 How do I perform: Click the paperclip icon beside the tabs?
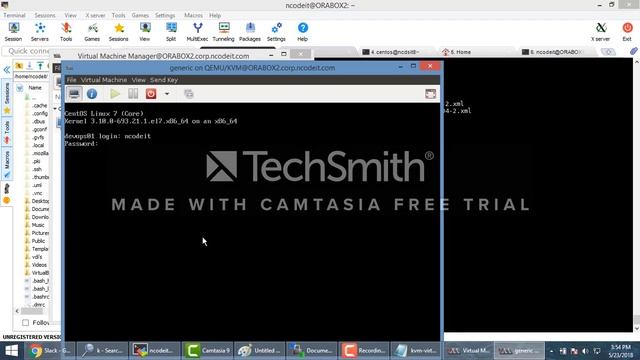pyautogui.click(x=633, y=51)
